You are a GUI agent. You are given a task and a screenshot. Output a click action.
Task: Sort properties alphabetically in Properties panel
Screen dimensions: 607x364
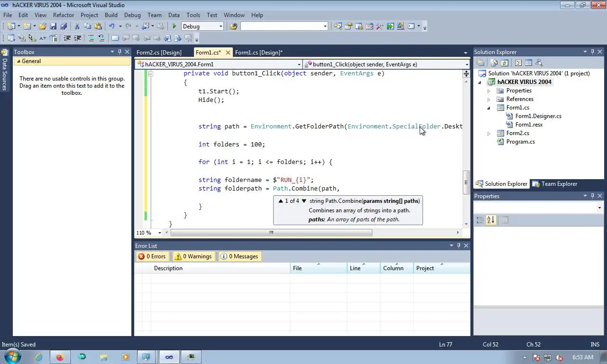click(x=490, y=220)
